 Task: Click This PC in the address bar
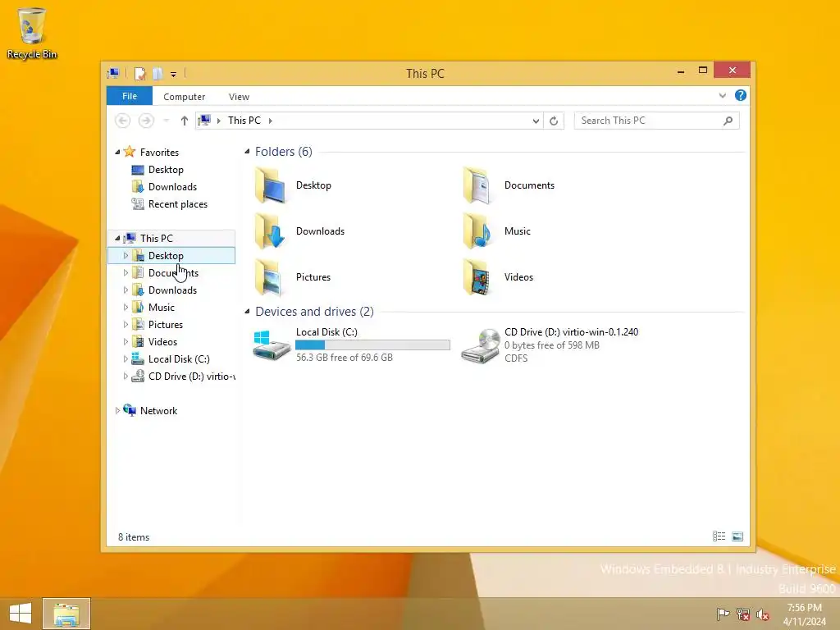244,121
